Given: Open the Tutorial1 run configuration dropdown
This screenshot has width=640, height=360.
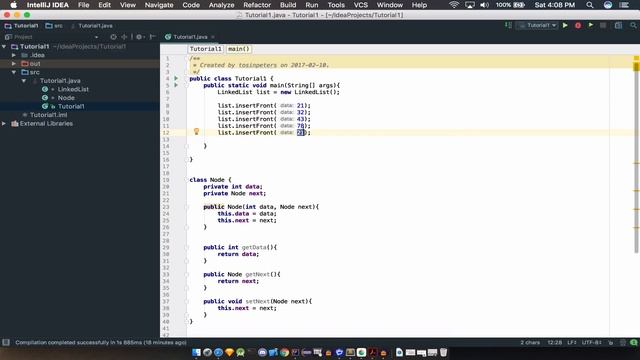Looking at the screenshot, I should [x=538, y=25].
